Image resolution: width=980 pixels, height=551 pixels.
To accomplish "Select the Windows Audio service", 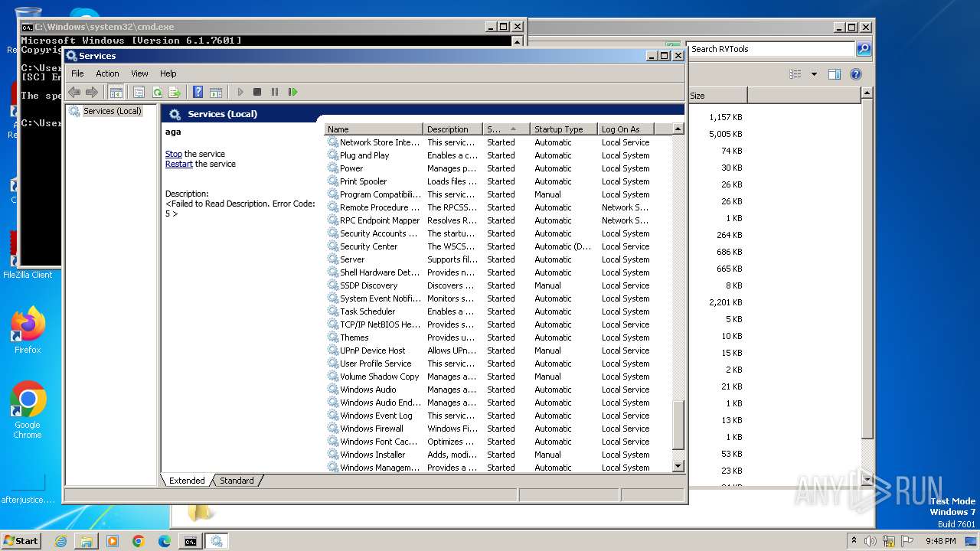I will tap(498, 390).
